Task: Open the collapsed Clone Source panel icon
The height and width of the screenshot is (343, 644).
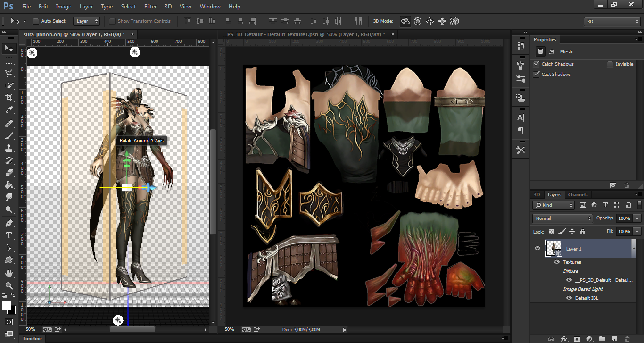Action: point(520,98)
